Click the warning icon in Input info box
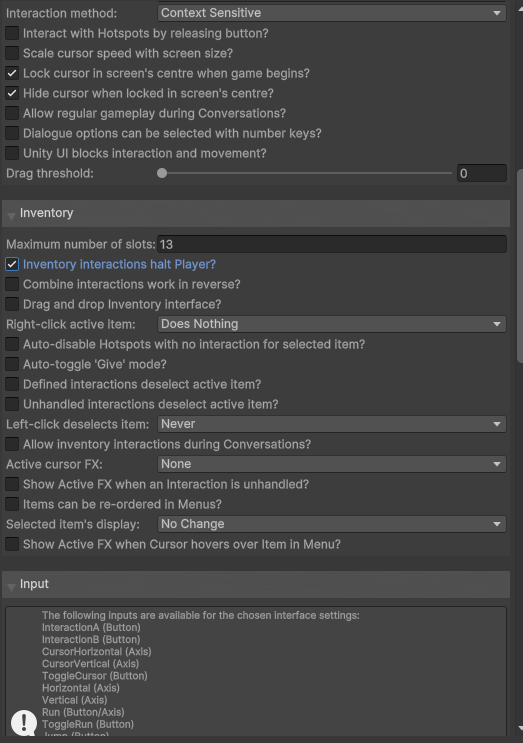The height and width of the screenshot is (743, 523). 24,722
